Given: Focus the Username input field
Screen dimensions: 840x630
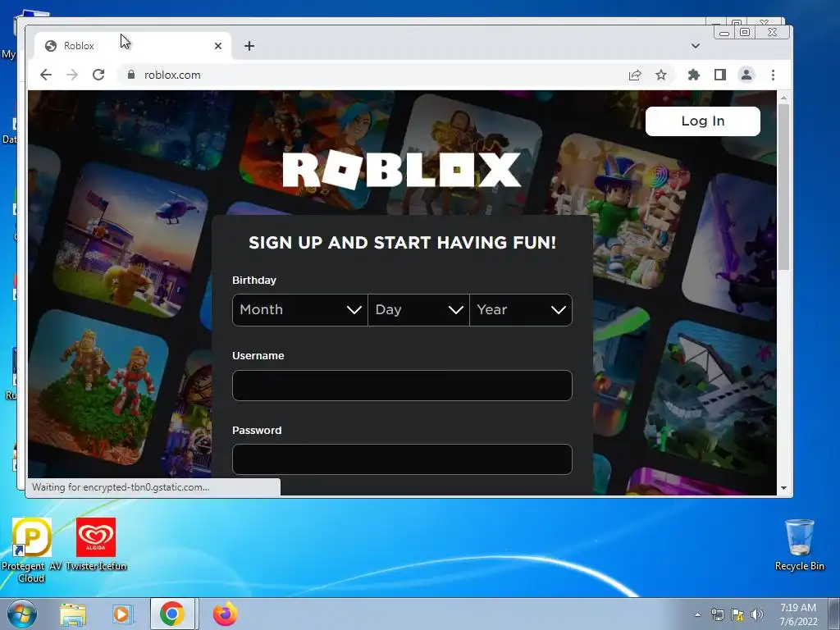Looking at the screenshot, I should (402, 386).
